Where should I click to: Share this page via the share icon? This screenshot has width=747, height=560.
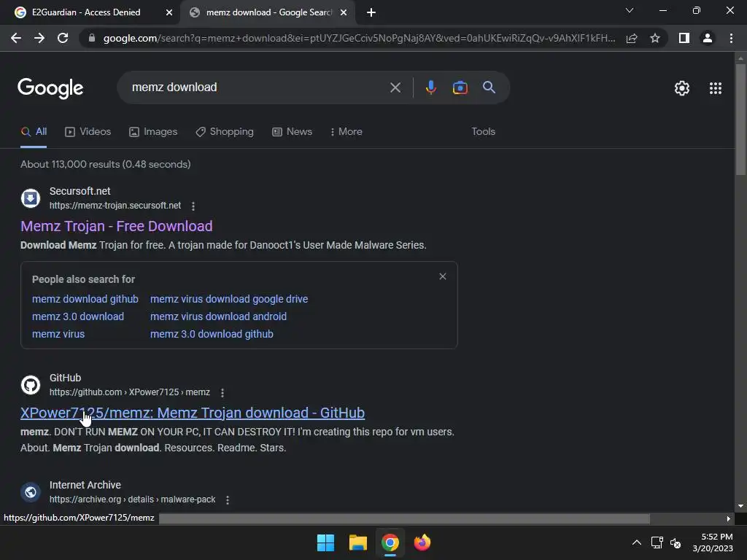[x=632, y=38]
